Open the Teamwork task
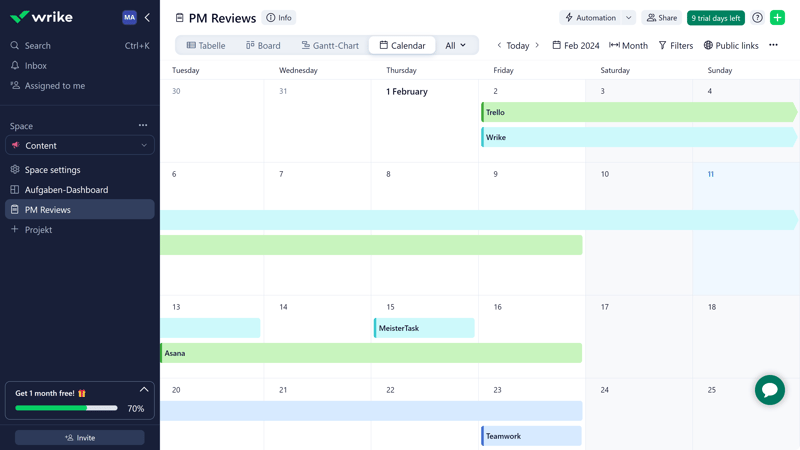 [531, 436]
